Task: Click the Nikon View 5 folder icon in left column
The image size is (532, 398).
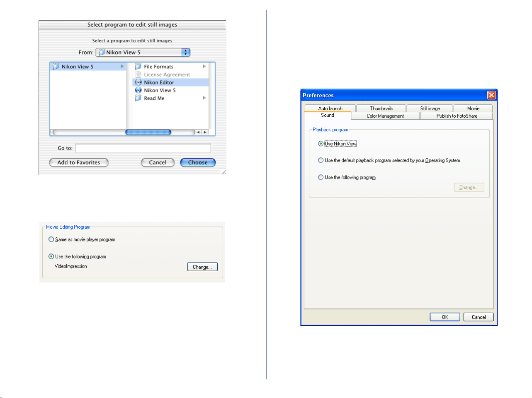Action: tap(56, 67)
